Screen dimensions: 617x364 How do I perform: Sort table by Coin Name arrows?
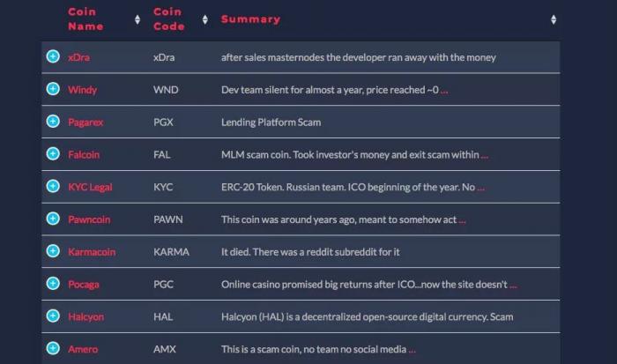(x=138, y=19)
